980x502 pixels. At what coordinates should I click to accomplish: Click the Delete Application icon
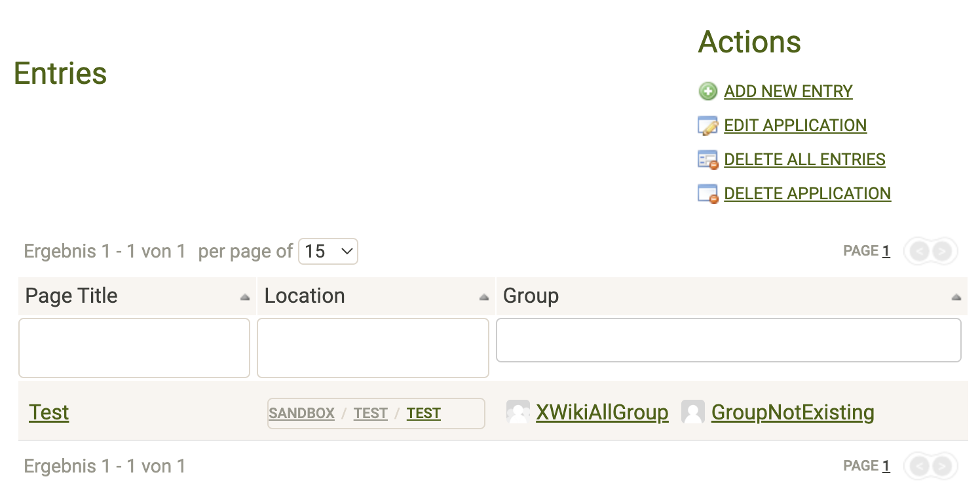pos(707,193)
